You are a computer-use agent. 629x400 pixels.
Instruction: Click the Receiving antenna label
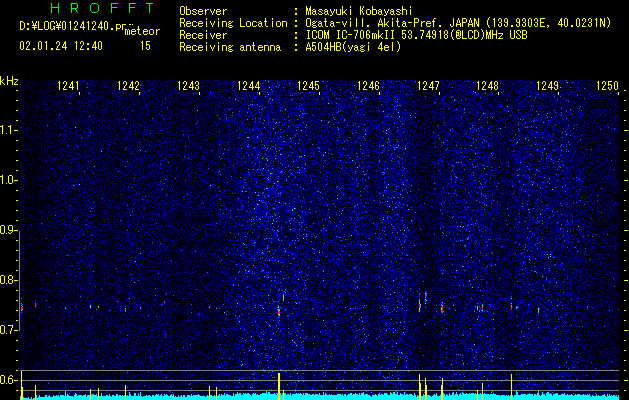click(230, 47)
